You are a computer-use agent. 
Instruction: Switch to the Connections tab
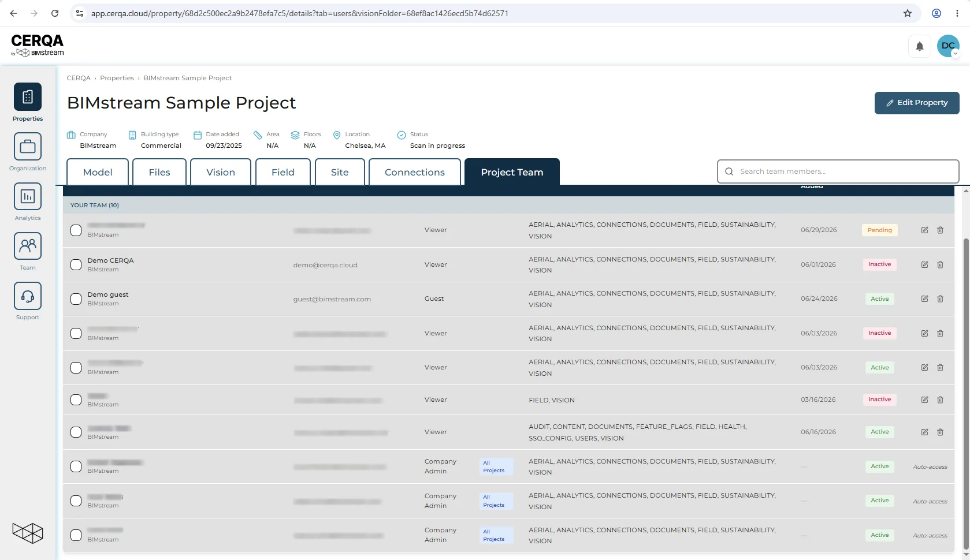415,172
